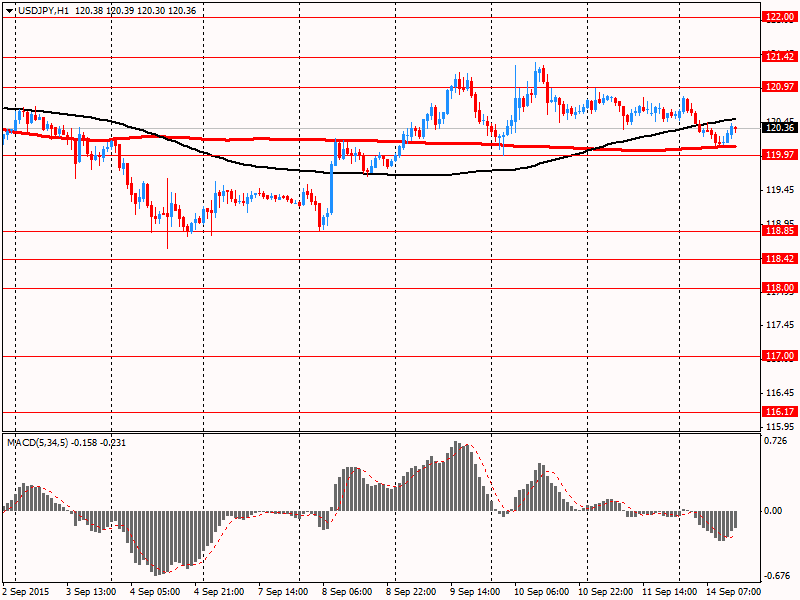Screen dimensions: 800x600
Task: Click the 118.00 red level label
Action: pos(778,288)
